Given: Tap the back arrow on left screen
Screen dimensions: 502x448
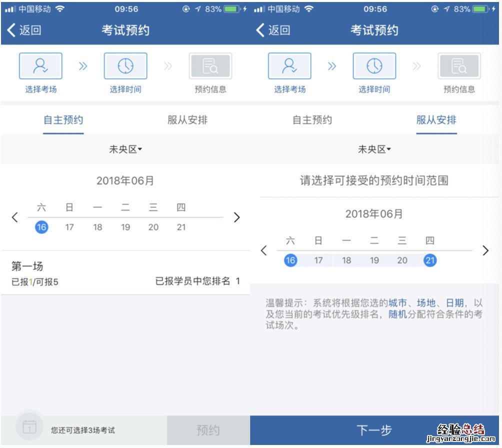Looking at the screenshot, I should pyautogui.click(x=11, y=30).
